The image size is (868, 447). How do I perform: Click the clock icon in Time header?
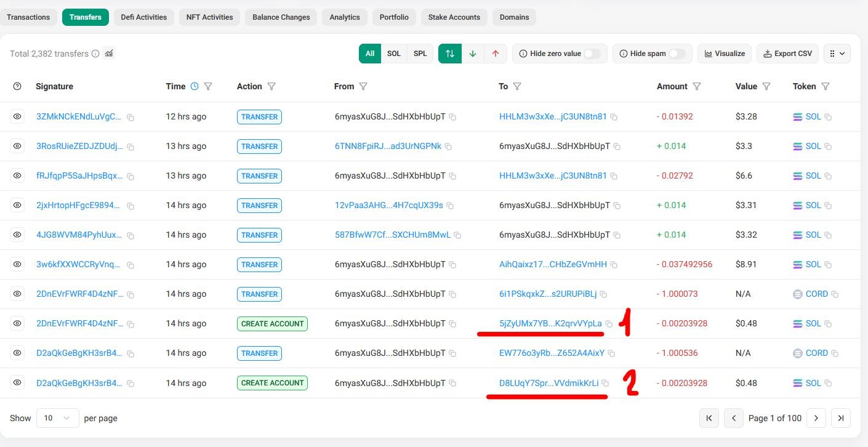point(195,86)
